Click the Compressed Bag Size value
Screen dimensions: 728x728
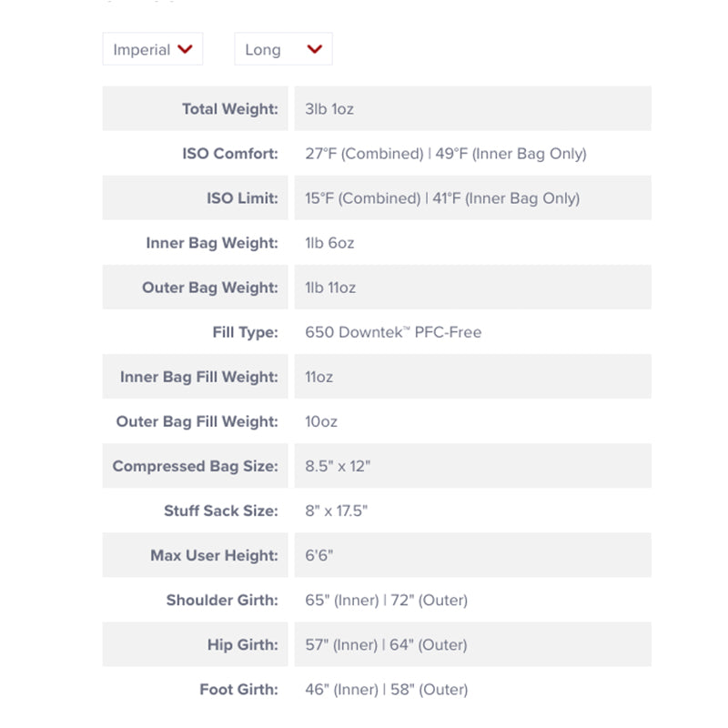pyautogui.click(x=338, y=466)
